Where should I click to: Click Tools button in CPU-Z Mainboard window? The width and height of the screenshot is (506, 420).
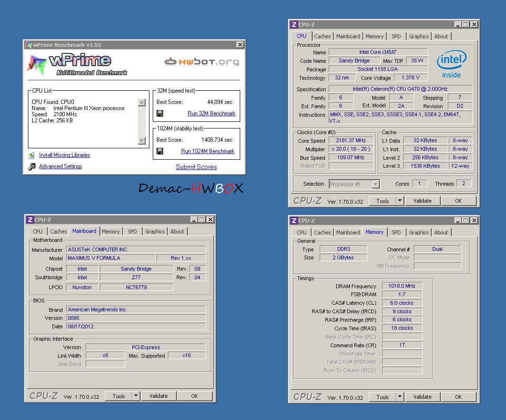[x=119, y=396]
